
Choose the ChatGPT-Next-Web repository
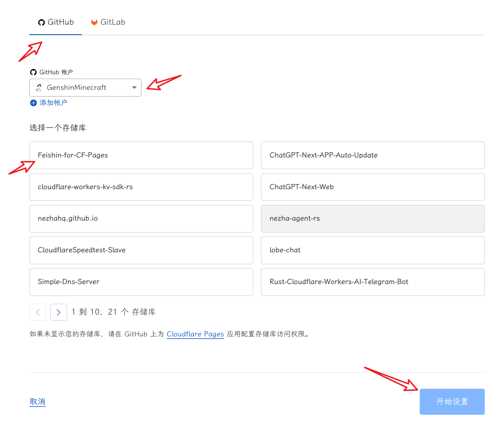pyautogui.click(x=372, y=187)
